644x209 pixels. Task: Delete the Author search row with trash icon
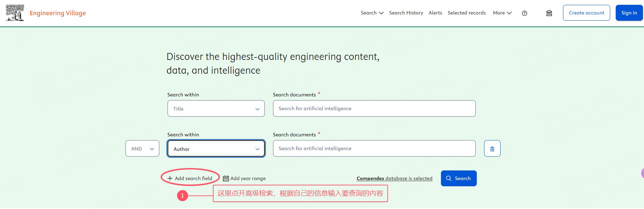pos(492,148)
